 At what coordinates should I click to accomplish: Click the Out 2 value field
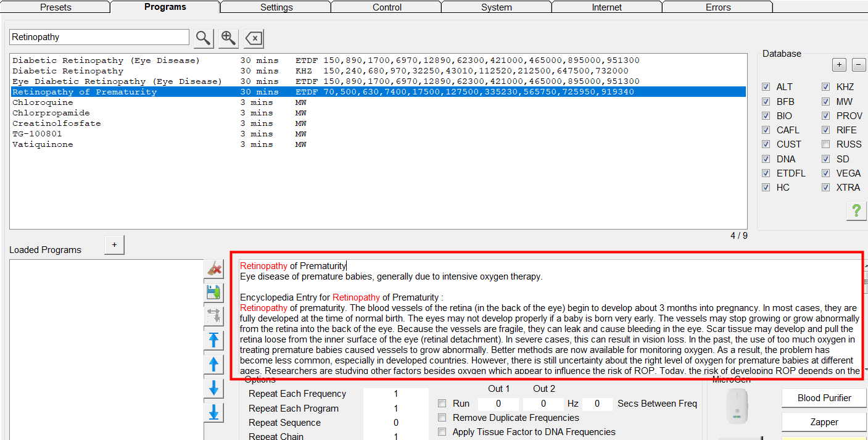544,404
